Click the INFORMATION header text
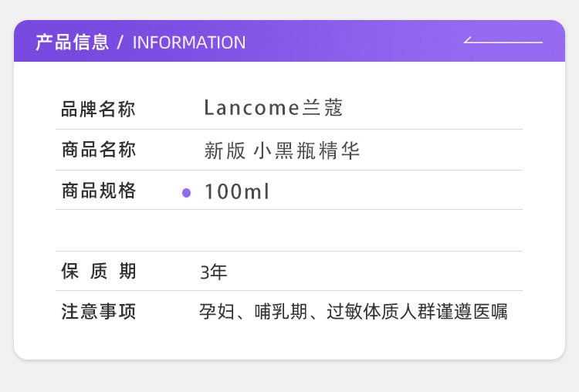 coord(188,42)
